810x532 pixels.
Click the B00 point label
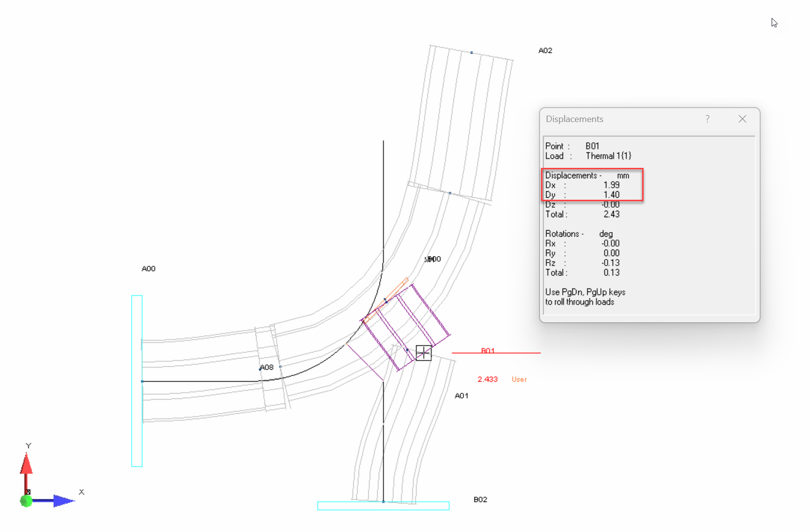point(433,259)
